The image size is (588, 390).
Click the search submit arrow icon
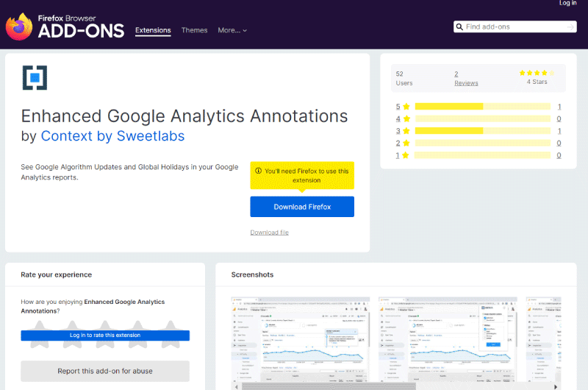pos(570,27)
